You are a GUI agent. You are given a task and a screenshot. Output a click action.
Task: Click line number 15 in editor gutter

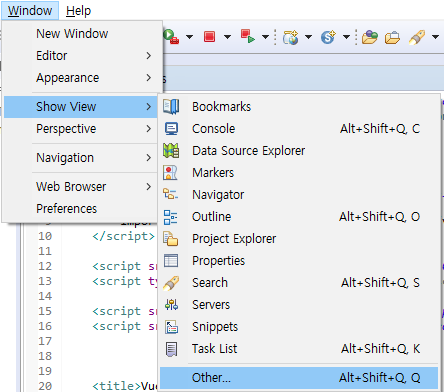(45, 311)
